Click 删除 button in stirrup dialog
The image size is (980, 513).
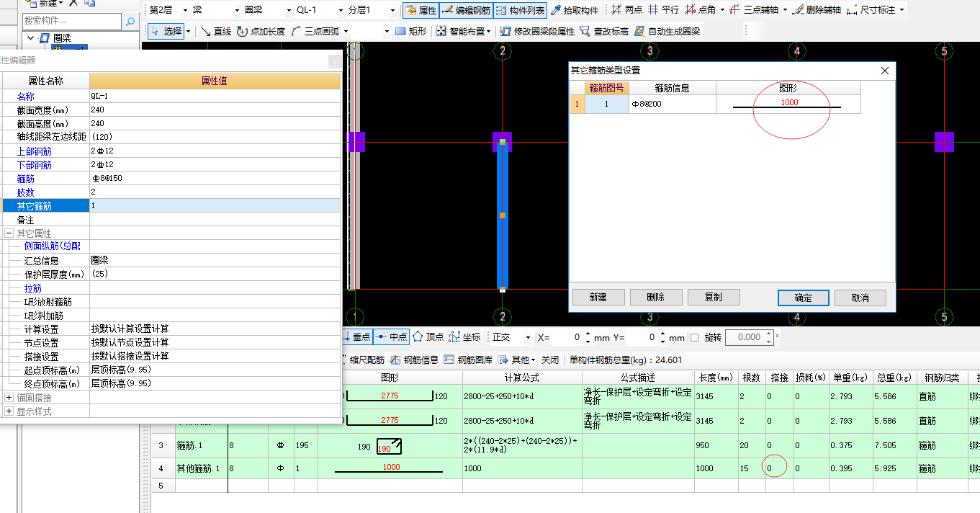point(656,297)
